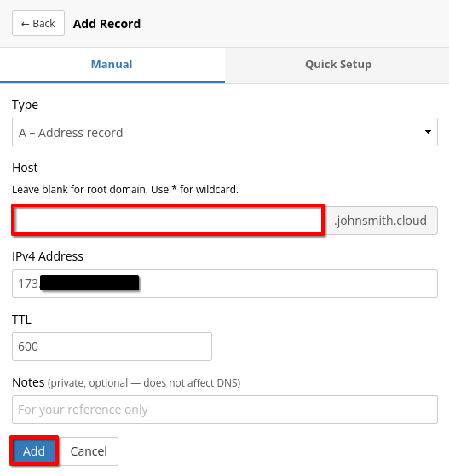Image resolution: width=449 pixels, height=476 pixels.
Task: Click into the IPv4 Address field
Action: [x=225, y=284]
